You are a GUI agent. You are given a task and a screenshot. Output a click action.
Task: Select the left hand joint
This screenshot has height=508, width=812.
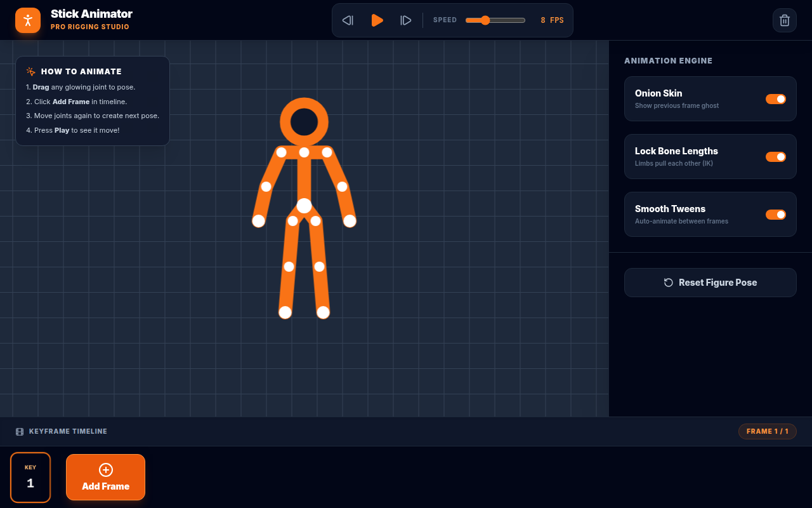coord(259,221)
